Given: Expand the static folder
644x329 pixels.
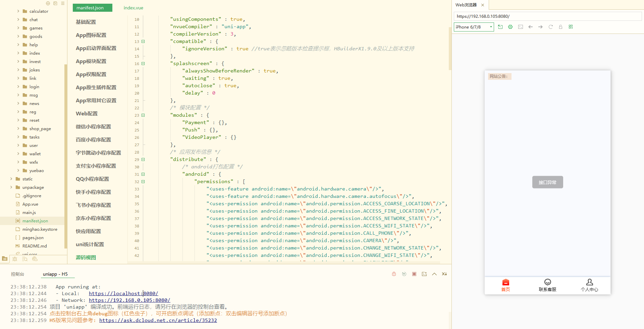Looking at the screenshot, I should point(11,179).
